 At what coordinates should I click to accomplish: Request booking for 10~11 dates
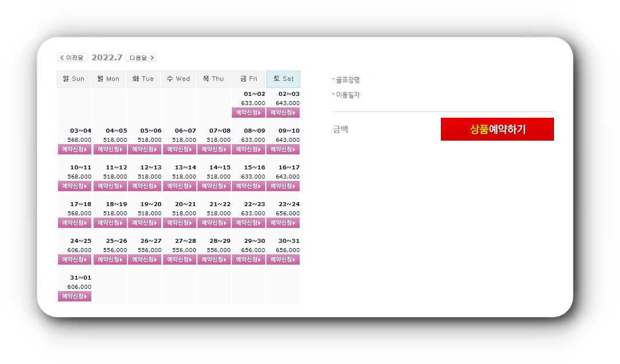coord(74,187)
